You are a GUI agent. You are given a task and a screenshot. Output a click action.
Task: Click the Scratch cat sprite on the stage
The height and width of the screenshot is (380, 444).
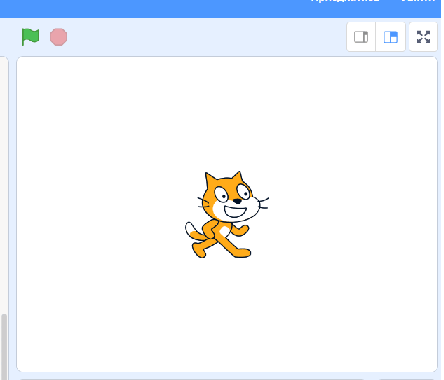226,215
